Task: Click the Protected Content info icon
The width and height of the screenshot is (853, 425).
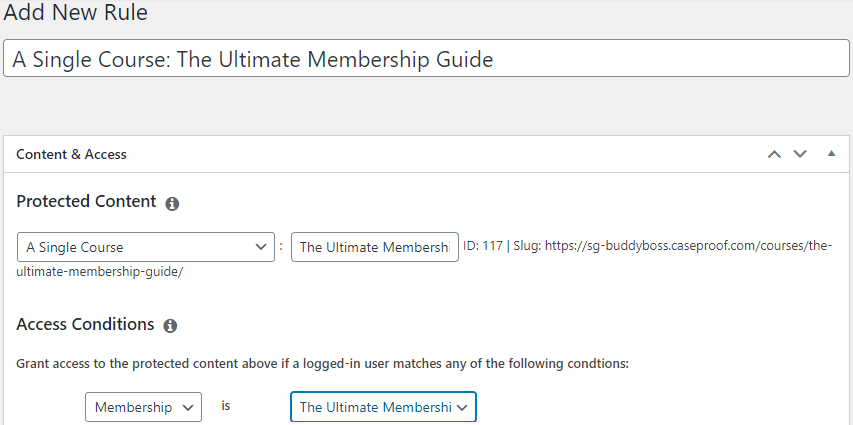Action: 172,203
